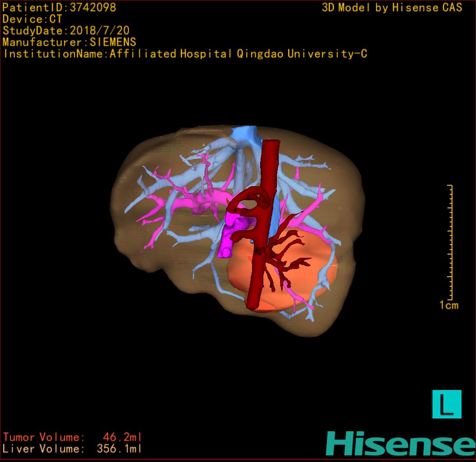The height and width of the screenshot is (462, 476).
Task: Click the StudyDate 2018/7/20 text
Action: pos(66,31)
